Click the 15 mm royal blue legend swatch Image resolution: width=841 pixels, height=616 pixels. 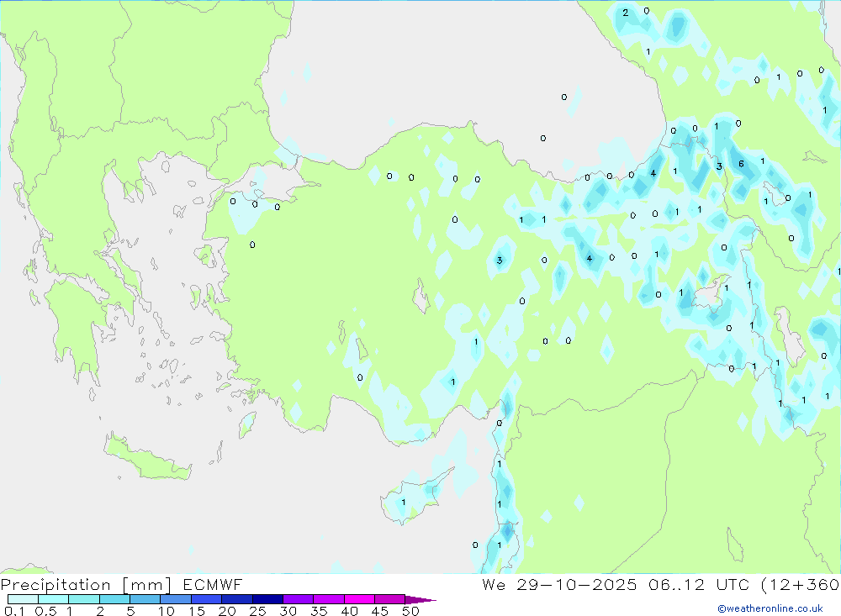point(207,599)
